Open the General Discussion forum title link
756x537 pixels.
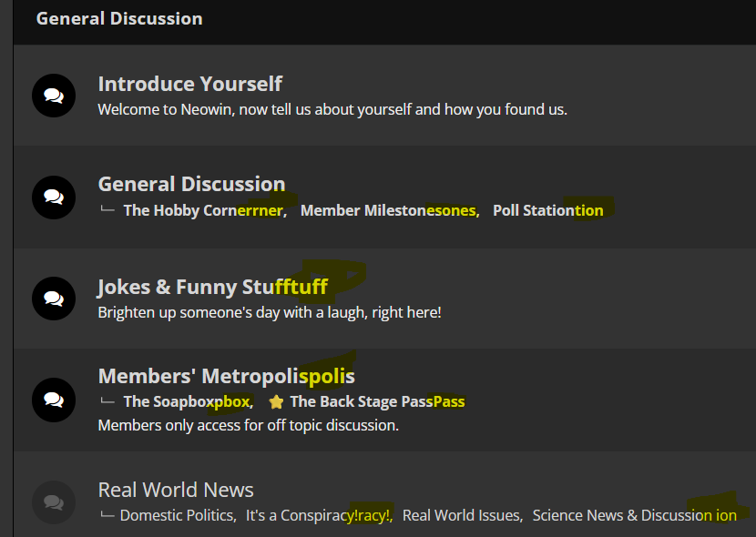click(x=191, y=184)
